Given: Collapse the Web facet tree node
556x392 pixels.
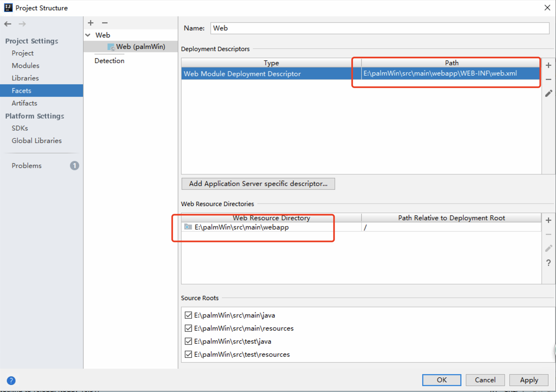Looking at the screenshot, I should [88, 35].
